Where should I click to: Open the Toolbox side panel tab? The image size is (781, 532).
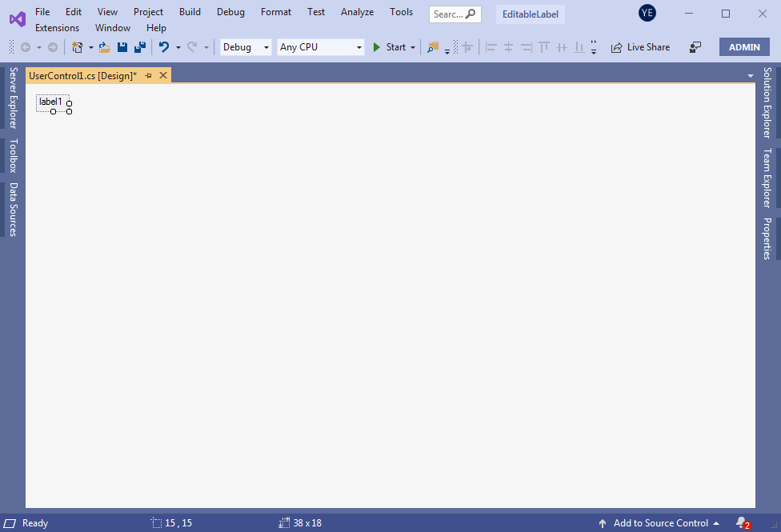13,156
